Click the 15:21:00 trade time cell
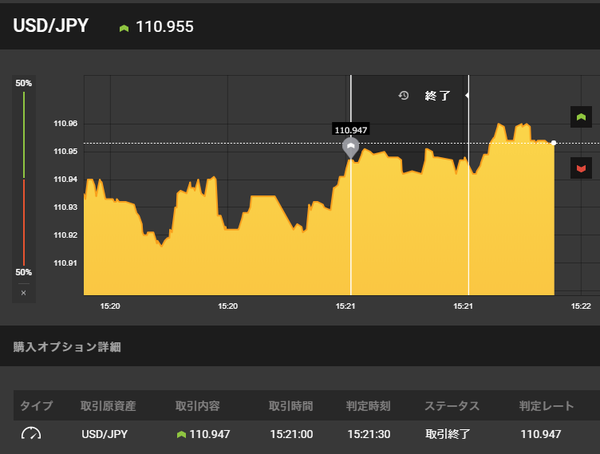Image resolution: width=600 pixels, height=454 pixels. pos(292,434)
